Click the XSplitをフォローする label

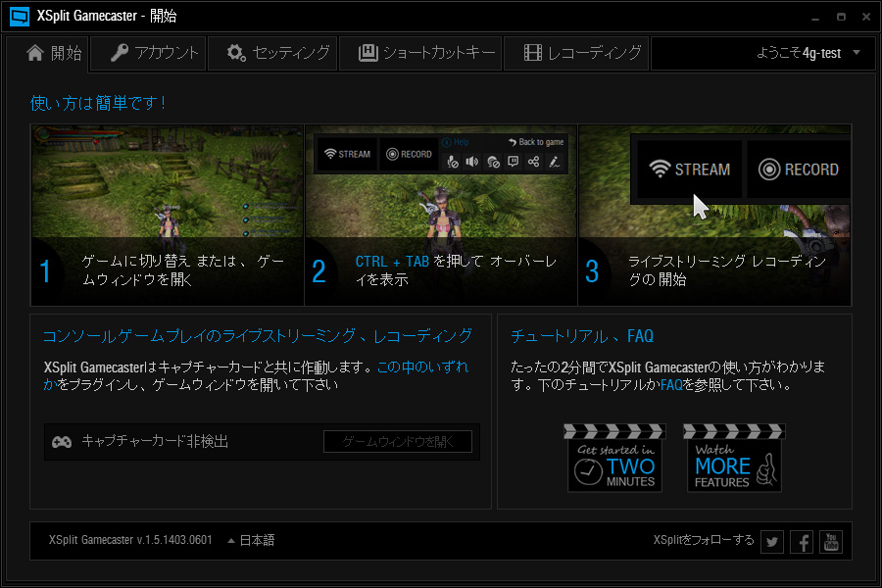point(703,540)
